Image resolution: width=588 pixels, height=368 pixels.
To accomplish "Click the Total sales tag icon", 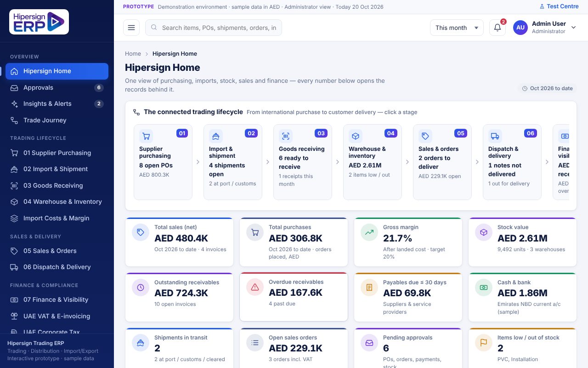I will click(x=141, y=233).
